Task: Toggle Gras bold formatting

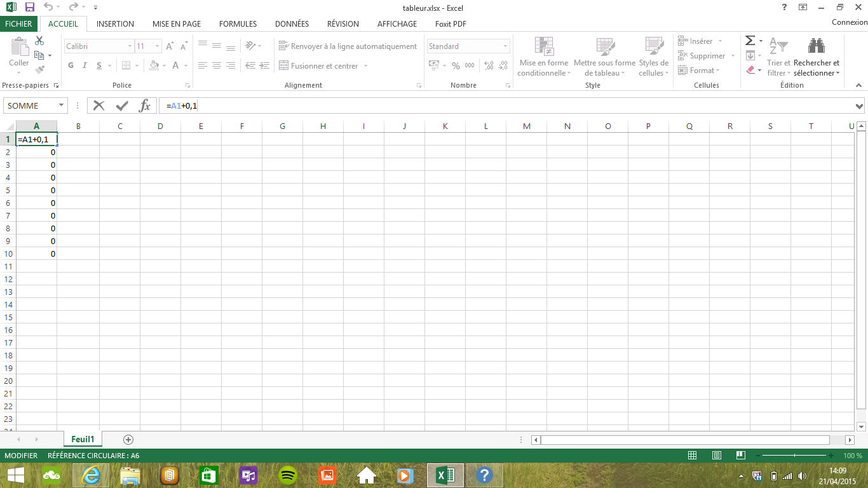Action: (71, 65)
